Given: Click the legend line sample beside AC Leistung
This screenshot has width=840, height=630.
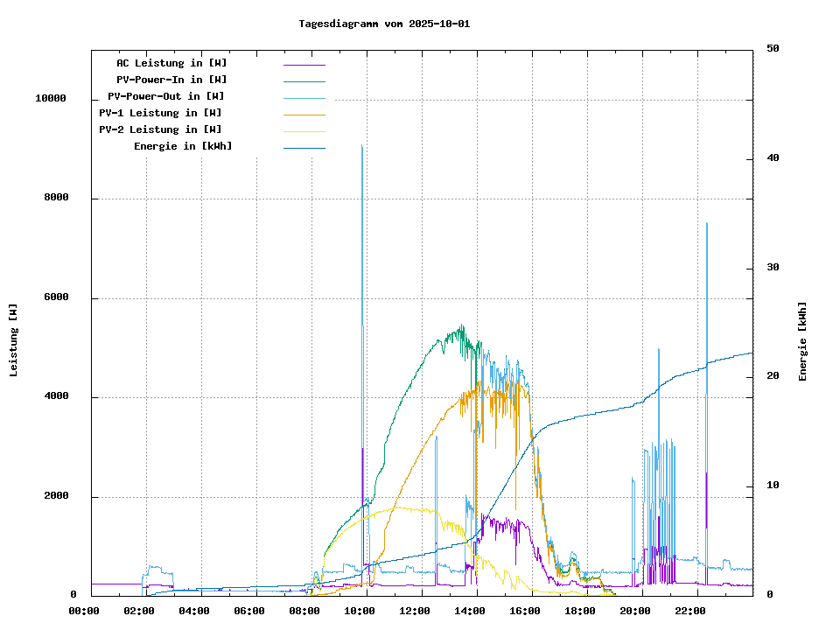Looking at the screenshot, I should (304, 64).
